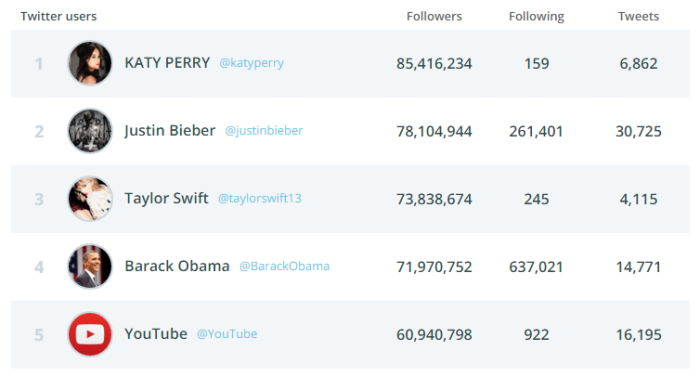Click Katy Perry's profile picture
This screenshot has height=377, width=700.
pyautogui.click(x=90, y=63)
